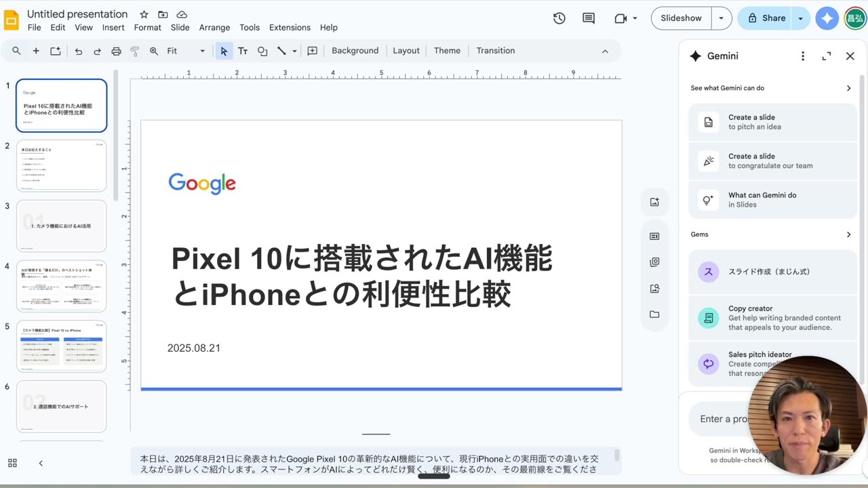
Task: Click the Transition button
Action: click(x=496, y=51)
